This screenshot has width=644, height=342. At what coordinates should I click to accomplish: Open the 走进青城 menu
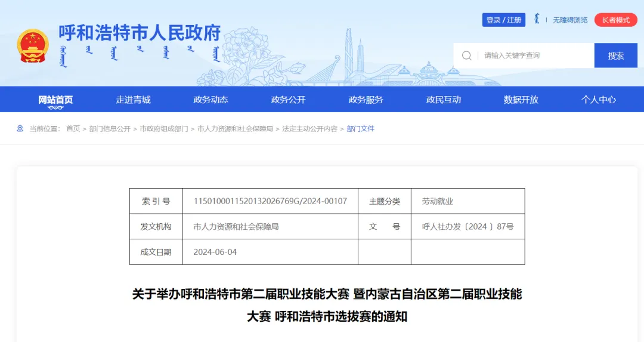pyautogui.click(x=133, y=100)
